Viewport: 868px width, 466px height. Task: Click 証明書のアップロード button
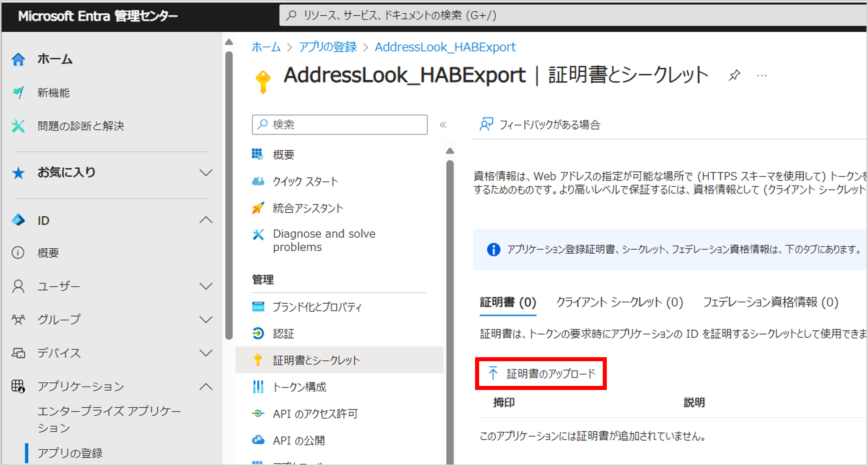coord(541,373)
